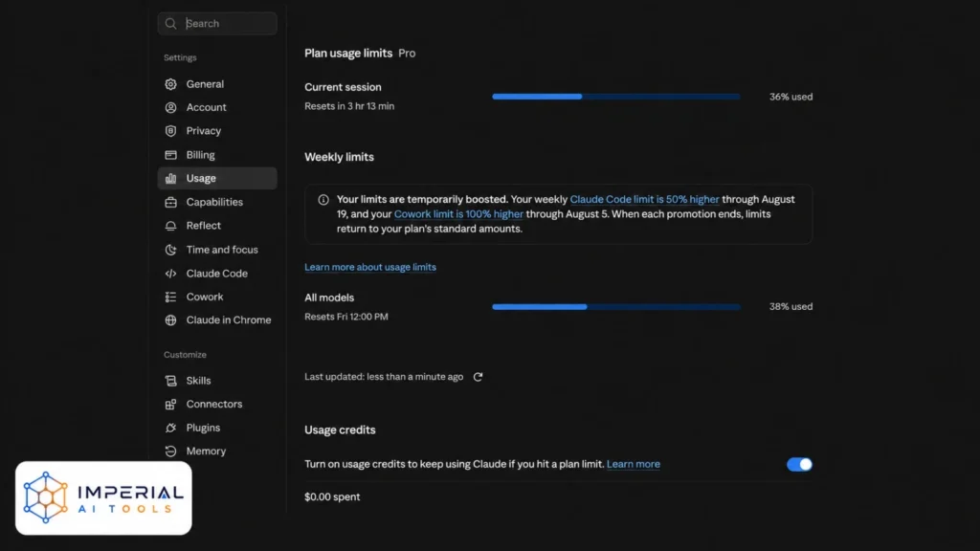Click the Capabilities briefcase icon
The height and width of the screenshot is (551, 980).
170,203
